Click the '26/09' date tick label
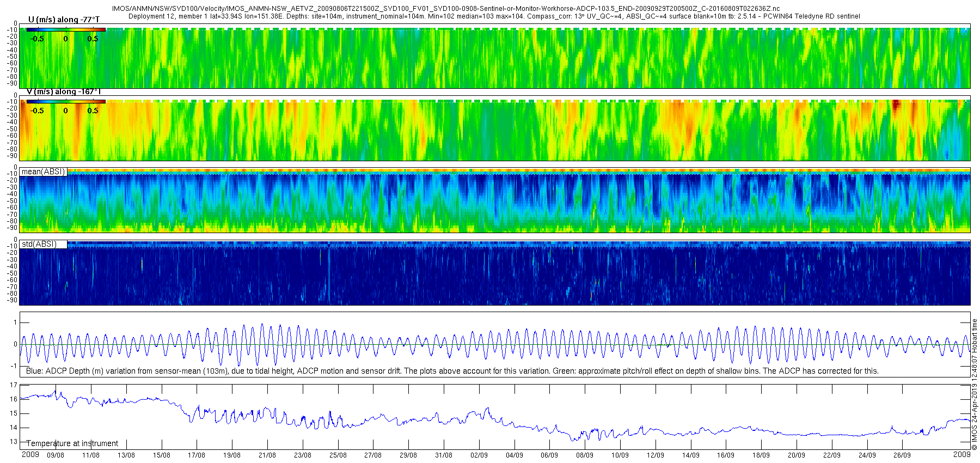 point(902,455)
